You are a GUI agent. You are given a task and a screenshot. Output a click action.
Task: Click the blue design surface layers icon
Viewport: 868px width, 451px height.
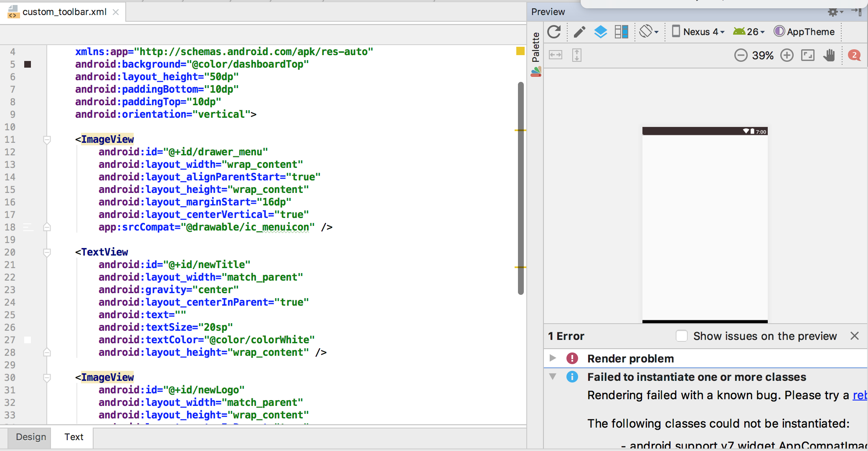pyautogui.click(x=601, y=32)
